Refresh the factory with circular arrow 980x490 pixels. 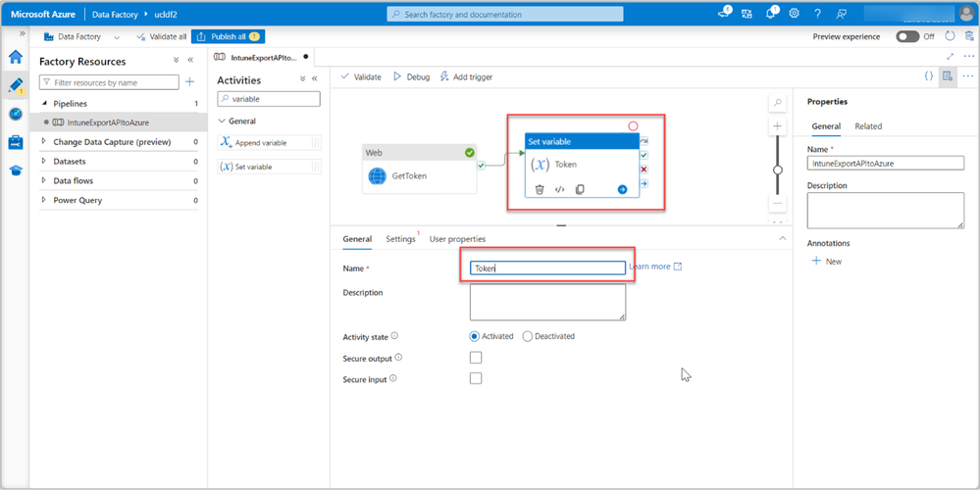click(x=950, y=36)
